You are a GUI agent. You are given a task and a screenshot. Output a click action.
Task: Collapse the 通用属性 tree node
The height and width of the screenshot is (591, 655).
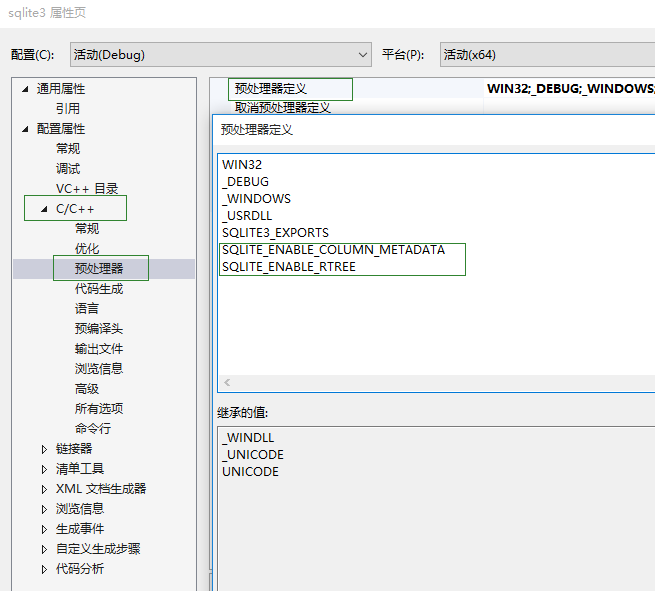tap(25, 89)
